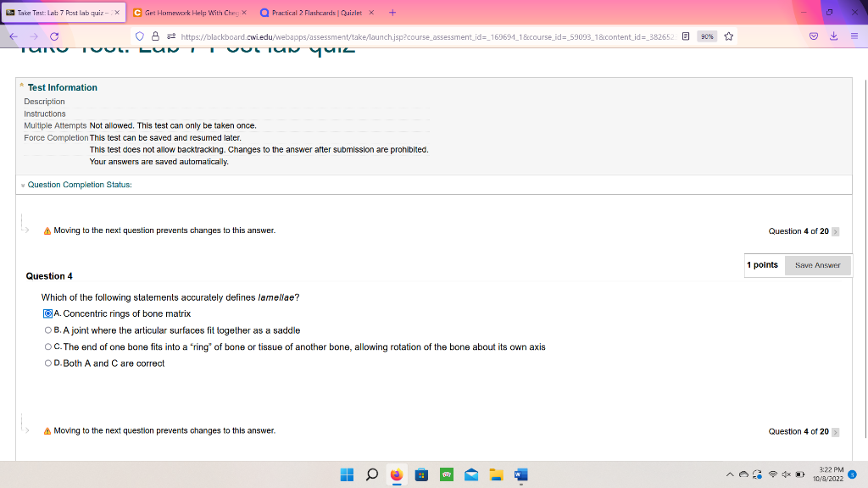Collapse the Question Completion Status section
Viewport: 868px width, 488px height.
tap(21, 185)
